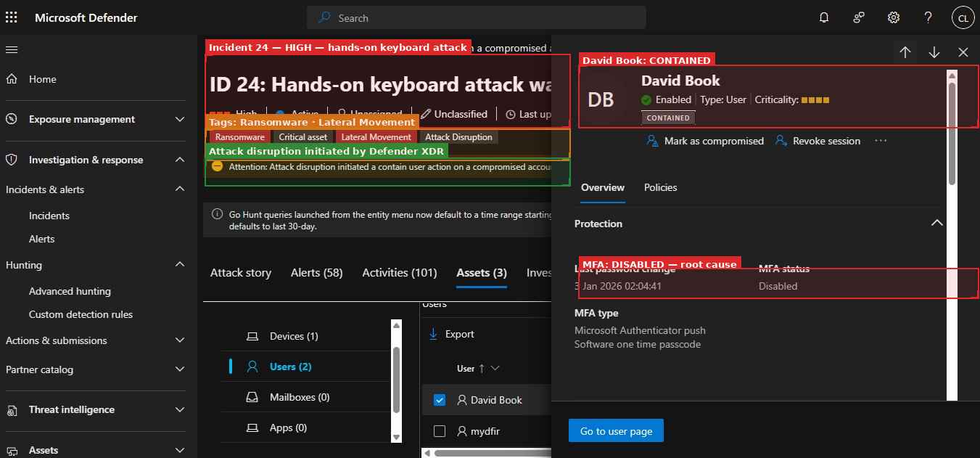The image size is (980, 458).
Task: Click the Revoke session icon
Action: pyautogui.click(x=781, y=141)
